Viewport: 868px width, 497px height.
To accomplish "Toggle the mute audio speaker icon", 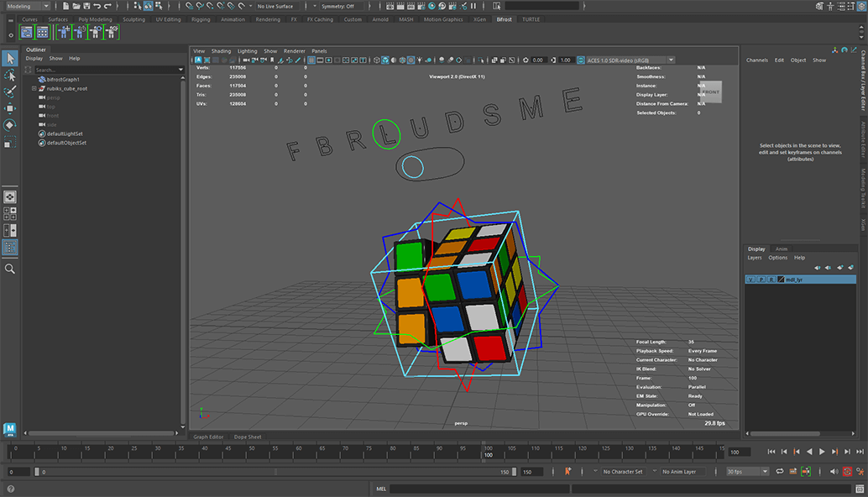I will 834,472.
